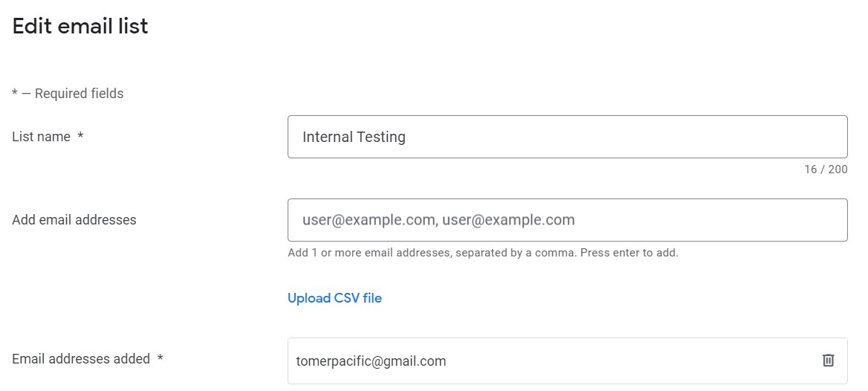
Task: Click the asterisk beside Email addresses added
Action: tap(160, 358)
